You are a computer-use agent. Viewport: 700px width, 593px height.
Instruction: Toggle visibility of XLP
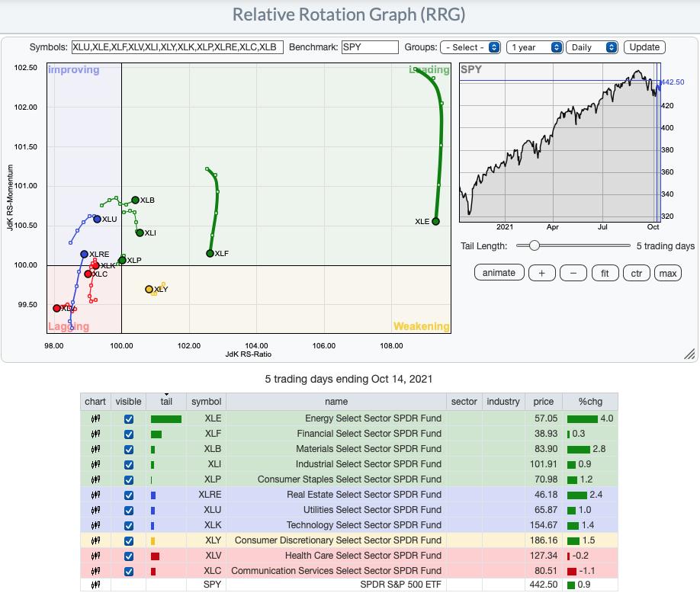point(129,479)
